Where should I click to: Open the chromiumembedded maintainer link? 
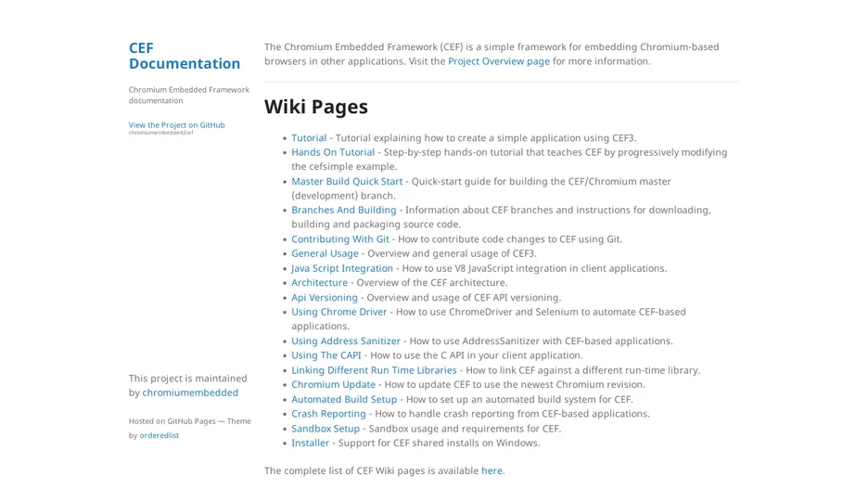click(x=190, y=393)
